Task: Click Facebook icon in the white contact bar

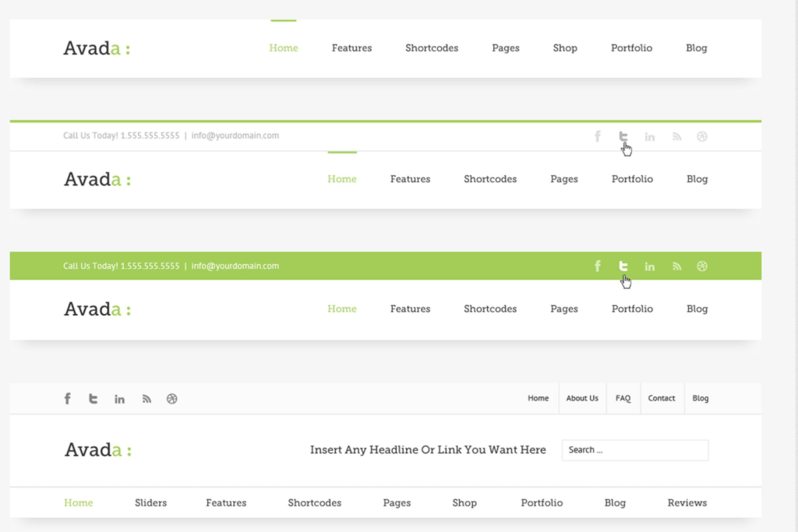Action: [x=598, y=136]
